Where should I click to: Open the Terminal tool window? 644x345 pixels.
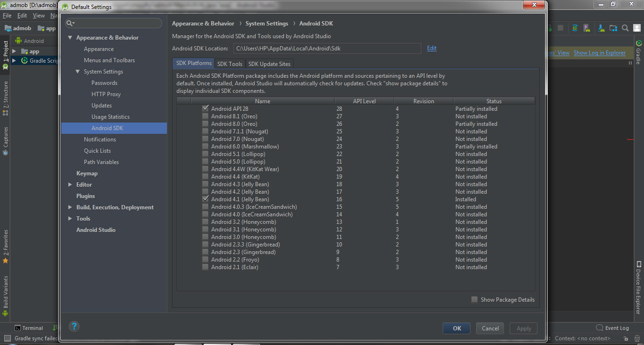click(x=29, y=328)
